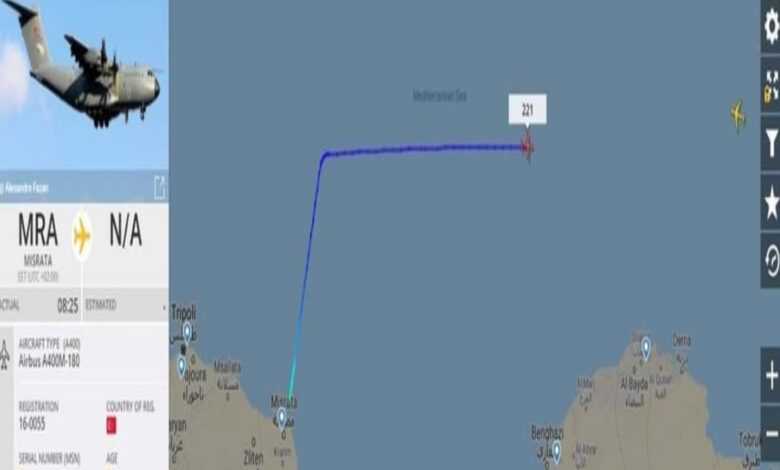Click the Benghazi airport pin

point(557,451)
